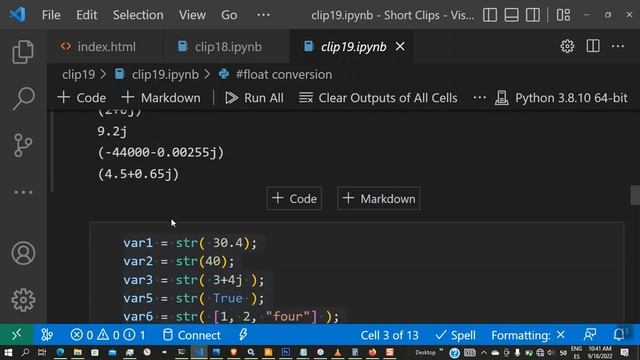Viewport: 640px width, 360px height.
Task: Open the Go menu
Action: point(229,15)
